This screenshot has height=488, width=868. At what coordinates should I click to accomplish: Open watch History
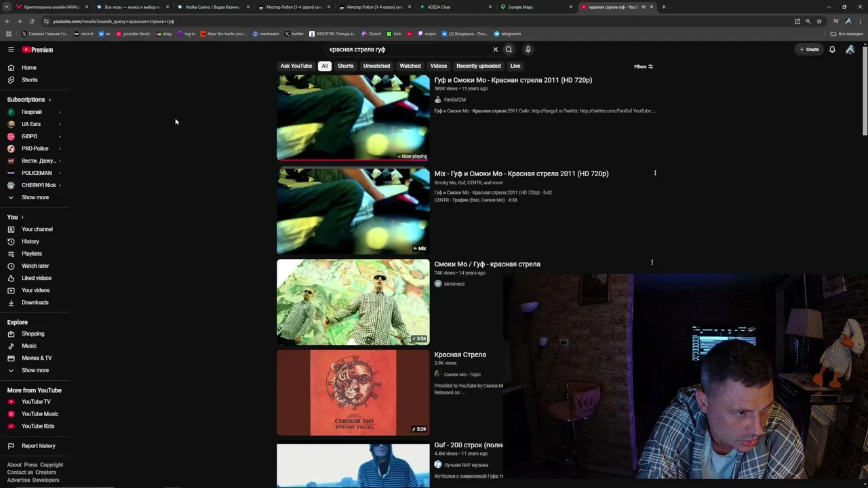pos(30,241)
